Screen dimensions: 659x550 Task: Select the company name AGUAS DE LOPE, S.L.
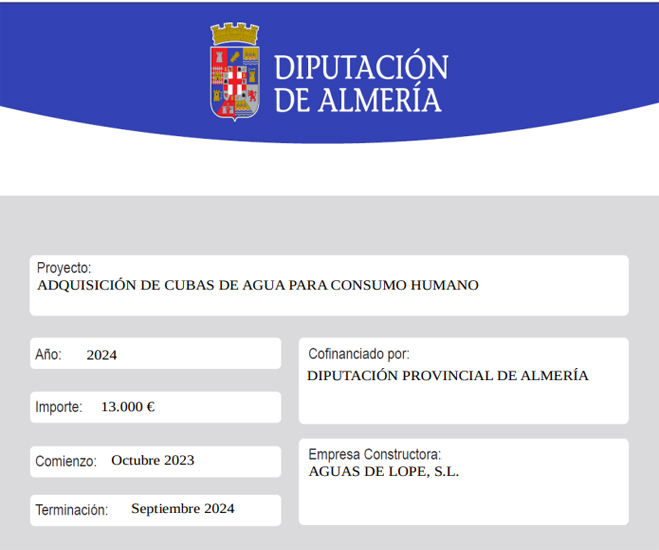pos(384,471)
